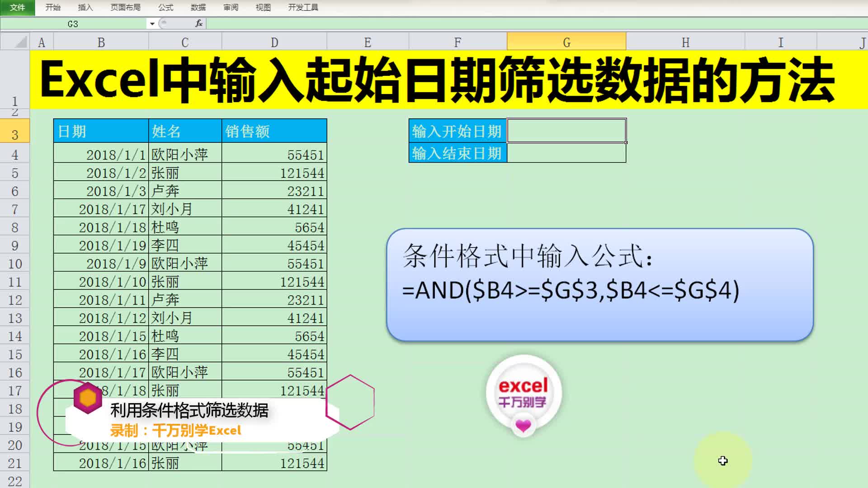The height and width of the screenshot is (488, 868).
Task: Select column B header
Action: (101, 42)
